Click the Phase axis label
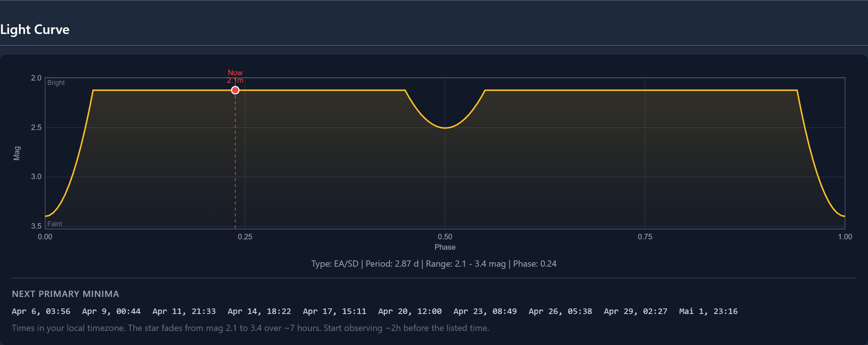 point(445,247)
